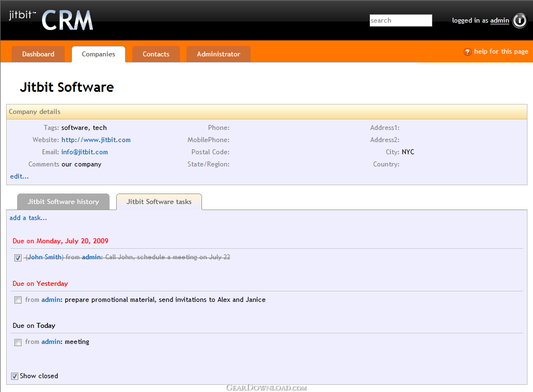Select the Companies tab

pos(98,54)
